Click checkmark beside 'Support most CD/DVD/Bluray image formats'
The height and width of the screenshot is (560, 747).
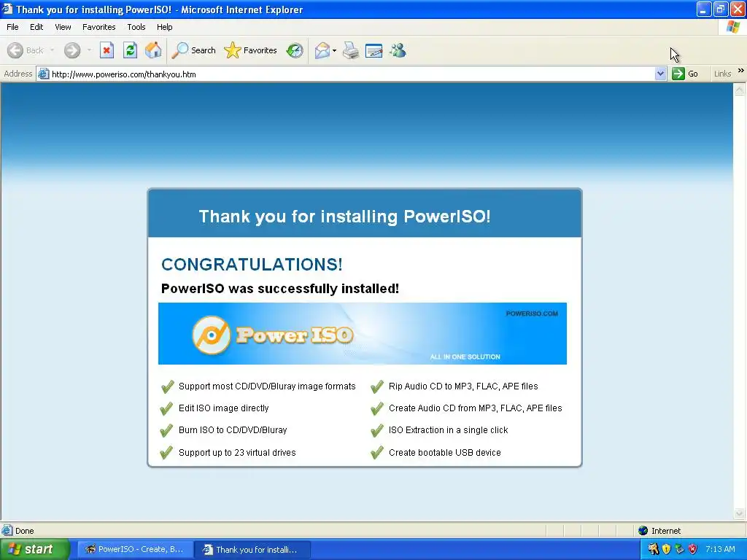(x=167, y=386)
